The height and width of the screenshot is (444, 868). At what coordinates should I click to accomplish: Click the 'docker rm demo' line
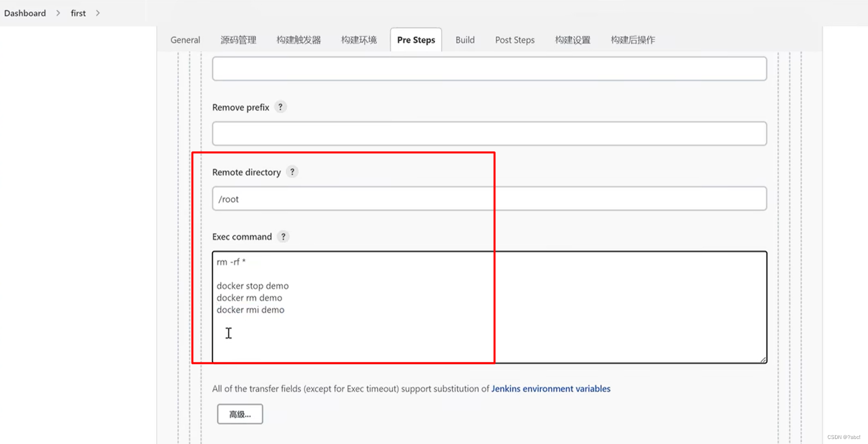(249, 298)
